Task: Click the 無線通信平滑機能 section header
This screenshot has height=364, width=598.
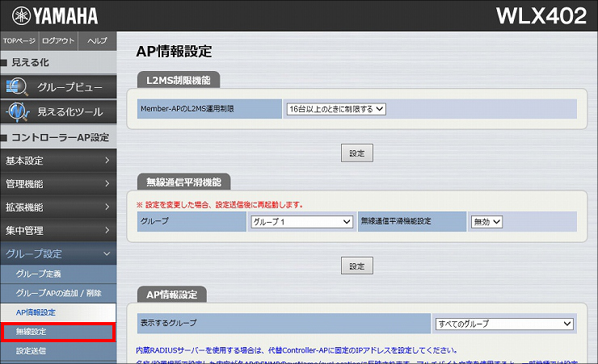Action: click(183, 182)
